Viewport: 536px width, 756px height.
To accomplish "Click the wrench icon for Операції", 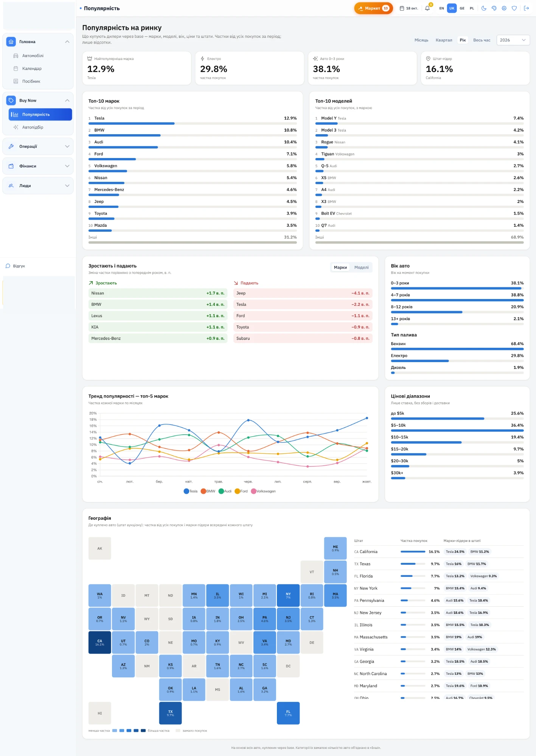I will tap(11, 147).
